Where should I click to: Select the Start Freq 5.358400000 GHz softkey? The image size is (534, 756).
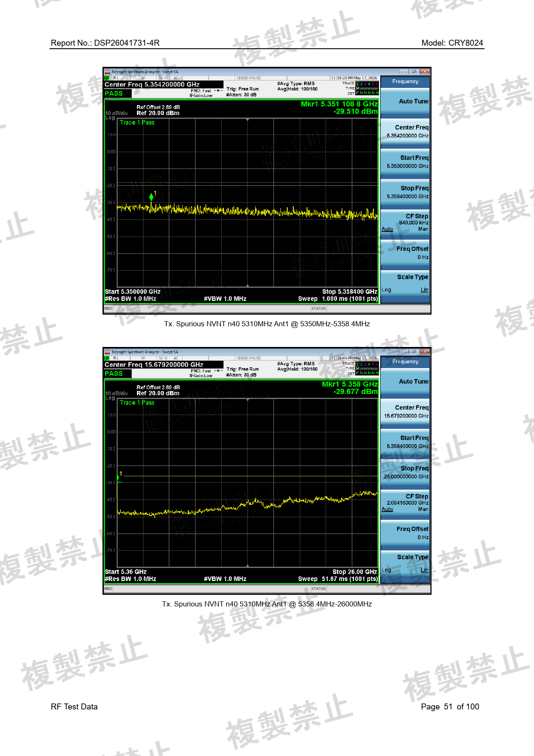405,442
